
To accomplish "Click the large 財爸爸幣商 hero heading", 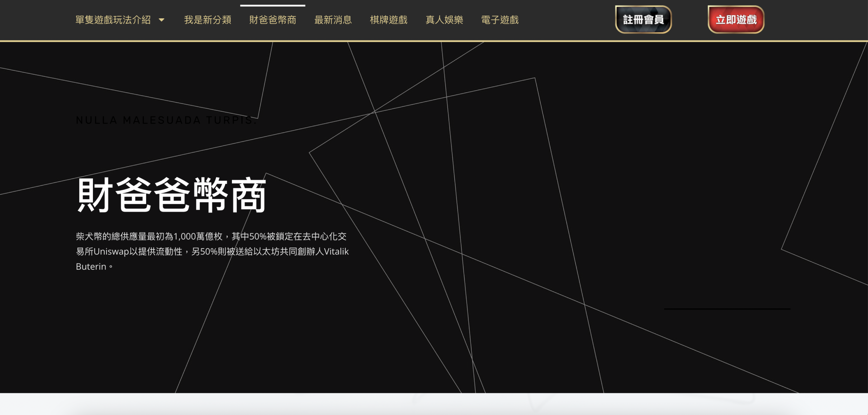I will pyautogui.click(x=171, y=195).
